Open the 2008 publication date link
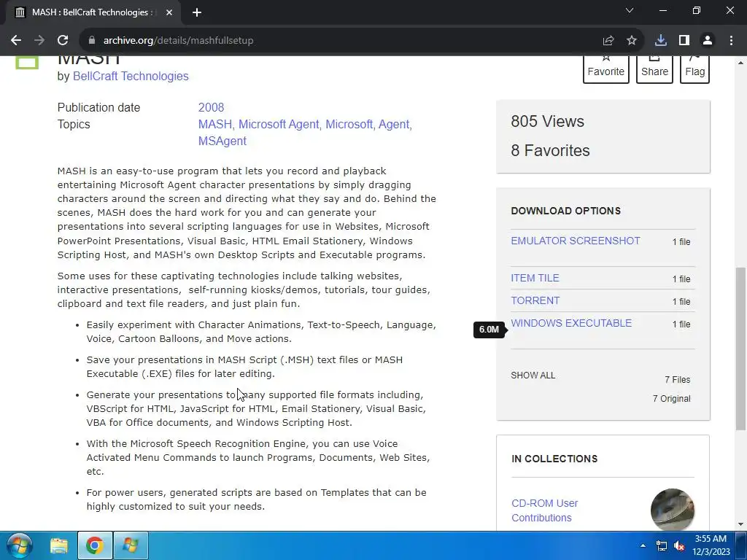 (x=211, y=108)
